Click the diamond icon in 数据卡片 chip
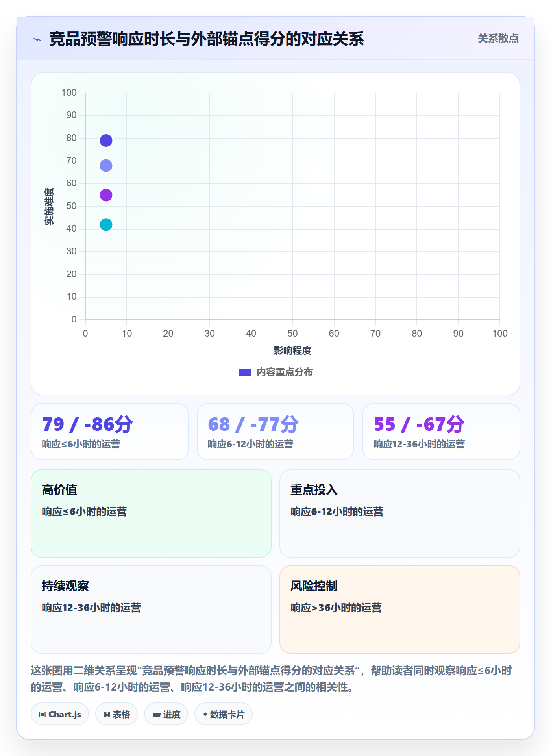551x756 pixels. click(205, 714)
